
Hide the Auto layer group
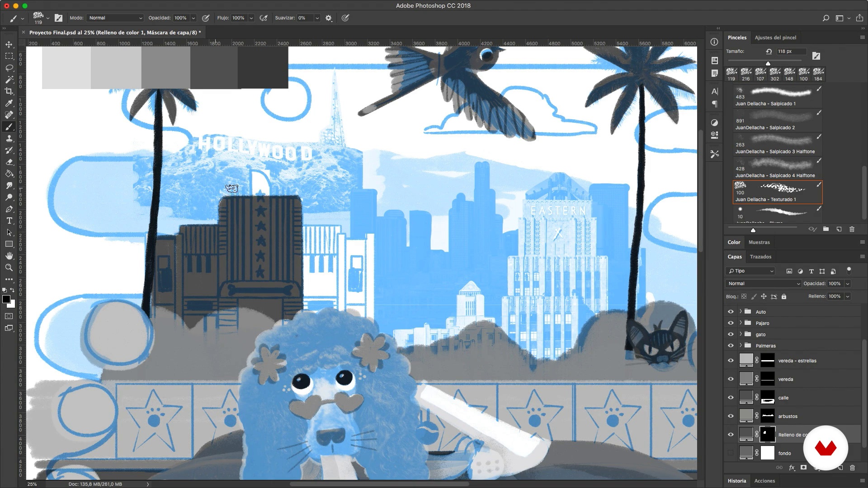pos(731,312)
